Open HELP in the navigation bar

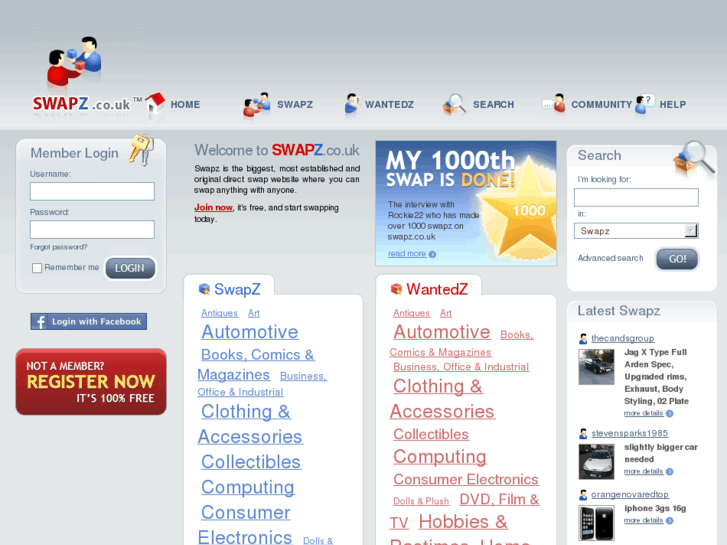[x=673, y=104]
